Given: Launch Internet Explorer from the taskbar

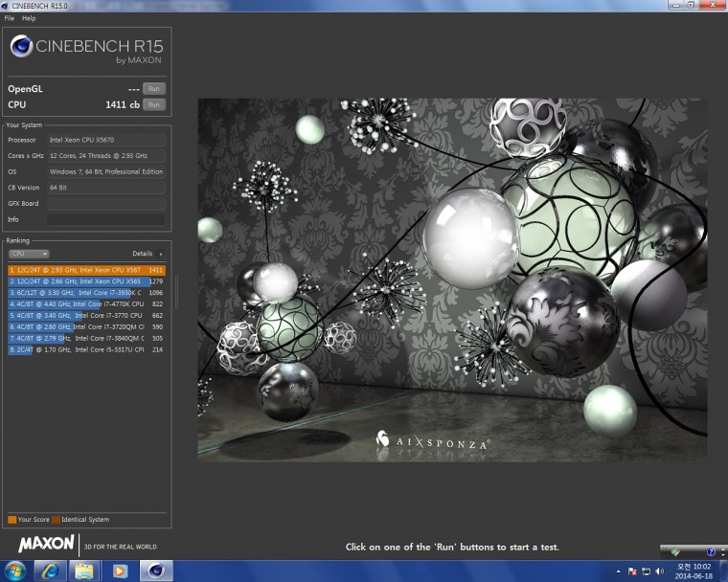Looking at the screenshot, I should [50, 571].
